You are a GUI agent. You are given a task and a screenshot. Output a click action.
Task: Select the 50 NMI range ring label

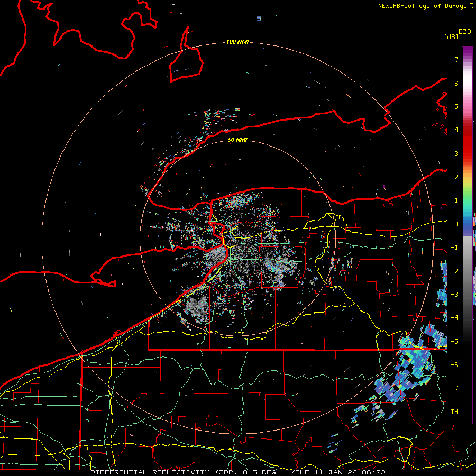[237, 140]
